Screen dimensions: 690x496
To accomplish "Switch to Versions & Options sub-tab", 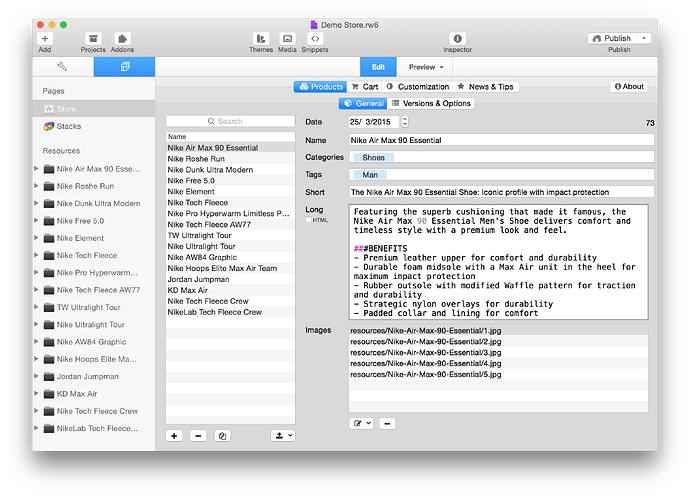I will pyautogui.click(x=431, y=103).
